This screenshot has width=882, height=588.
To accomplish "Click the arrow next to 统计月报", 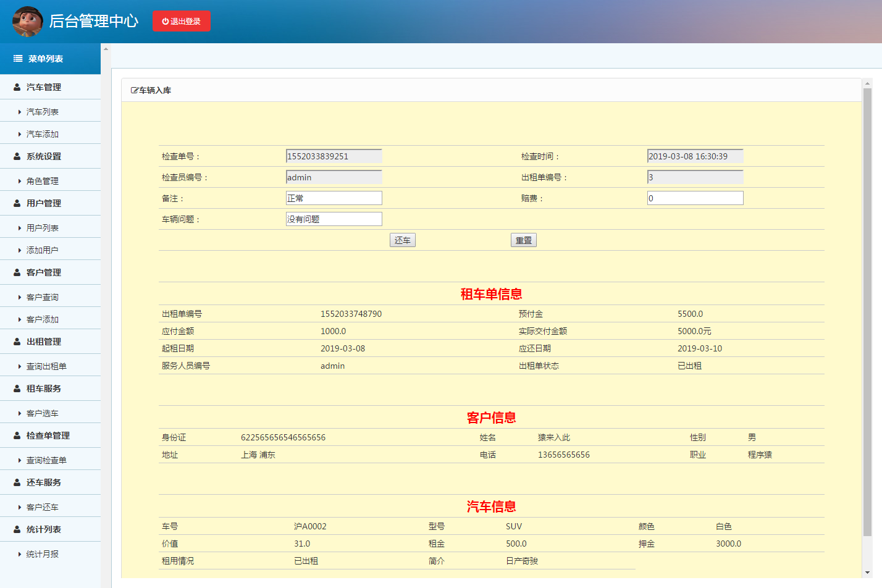I will pos(19,553).
